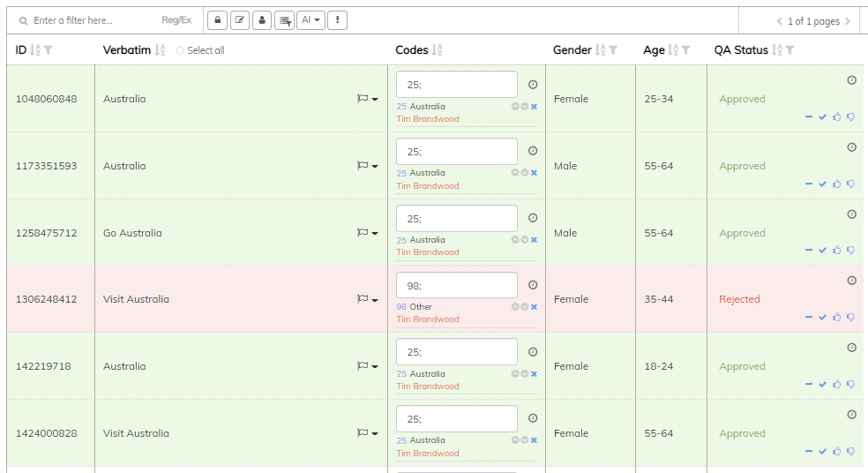This screenshot has height=473, width=868.
Task: Remove code 25 from row 1173351593
Action: point(534,173)
